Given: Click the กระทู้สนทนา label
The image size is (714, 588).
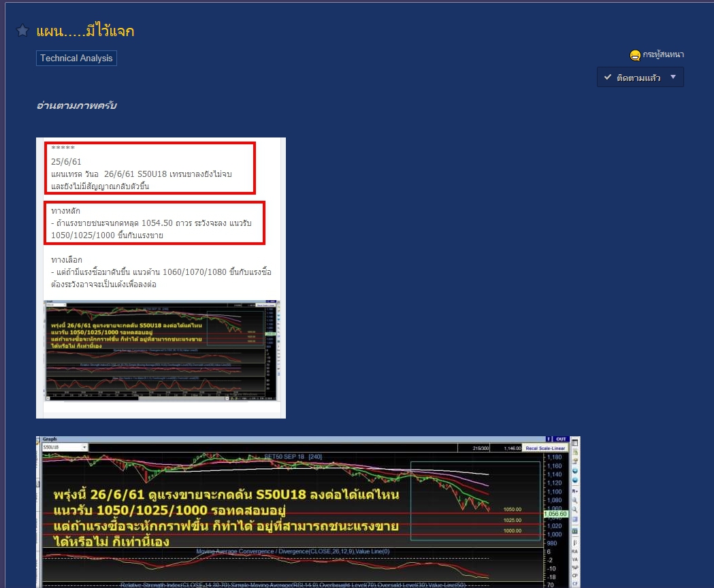Looking at the screenshot, I should [x=663, y=54].
